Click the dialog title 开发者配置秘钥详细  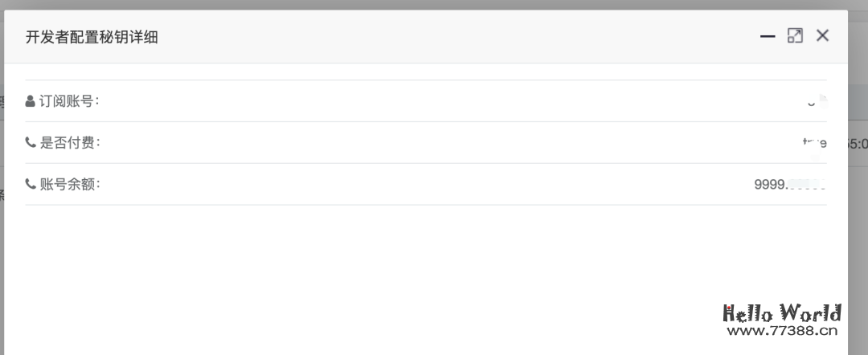92,37
